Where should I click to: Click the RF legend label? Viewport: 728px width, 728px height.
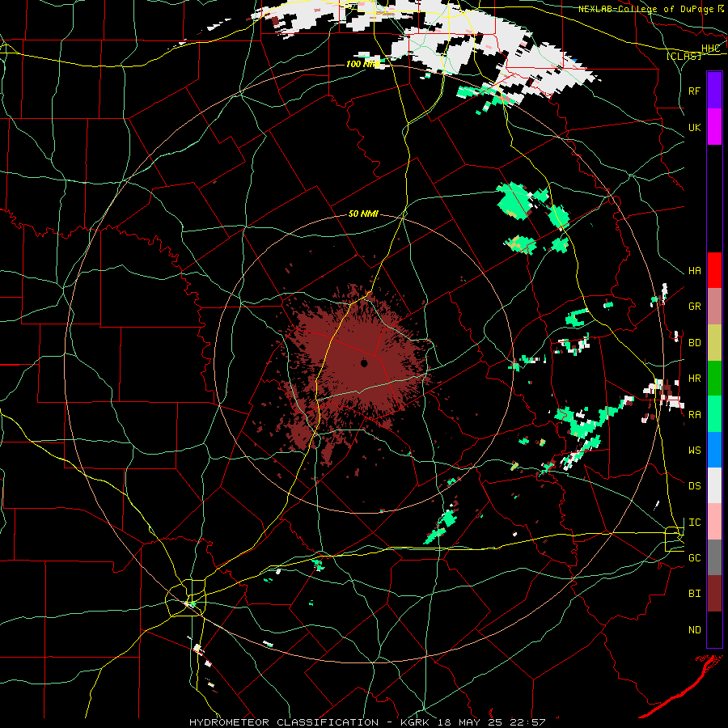tap(694, 91)
